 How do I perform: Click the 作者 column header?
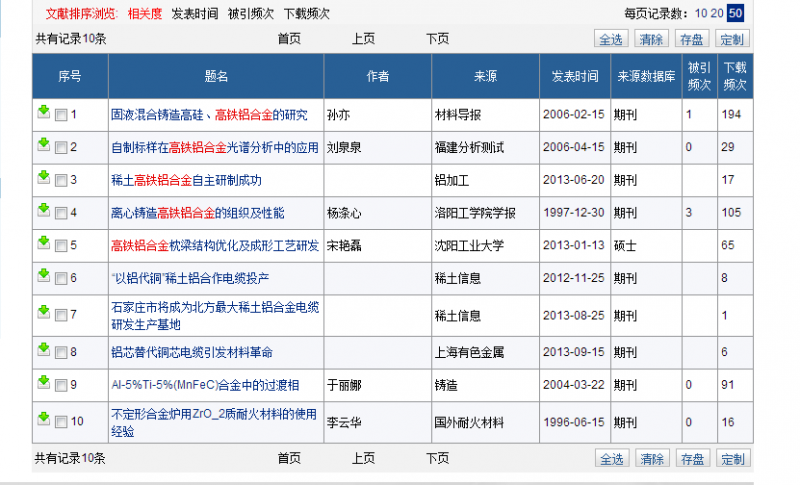tap(378, 76)
